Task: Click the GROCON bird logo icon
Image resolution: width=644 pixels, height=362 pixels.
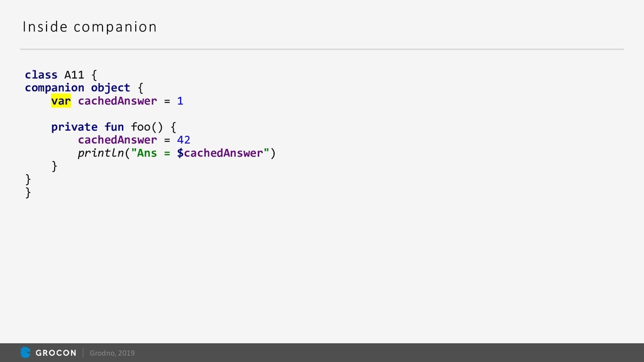Action: (25, 352)
